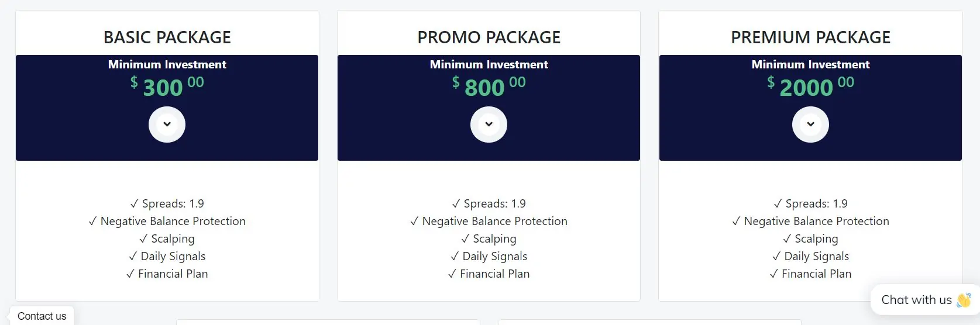Click the $300 Basic minimum investment price

tap(167, 87)
